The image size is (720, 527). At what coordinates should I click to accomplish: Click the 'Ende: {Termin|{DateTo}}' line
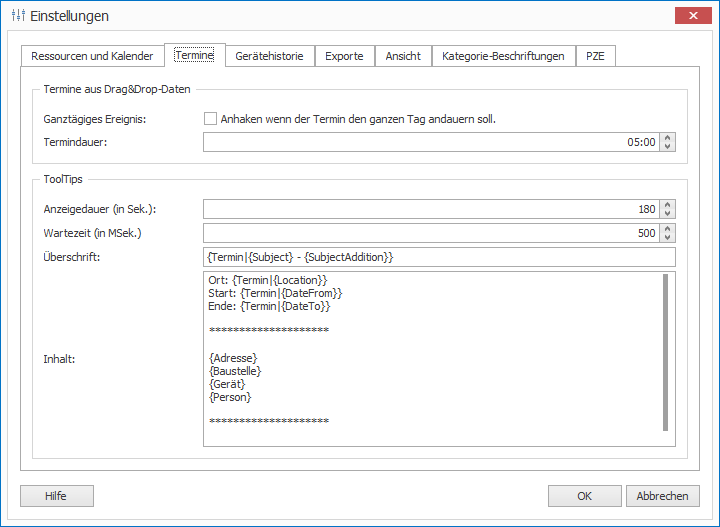coord(269,306)
